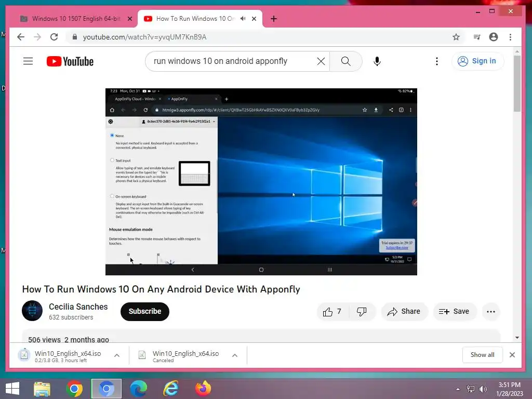Image resolution: width=532 pixels, height=399 pixels.
Task: Open the Cecilia Sanches channel name link
Action: 78,307
